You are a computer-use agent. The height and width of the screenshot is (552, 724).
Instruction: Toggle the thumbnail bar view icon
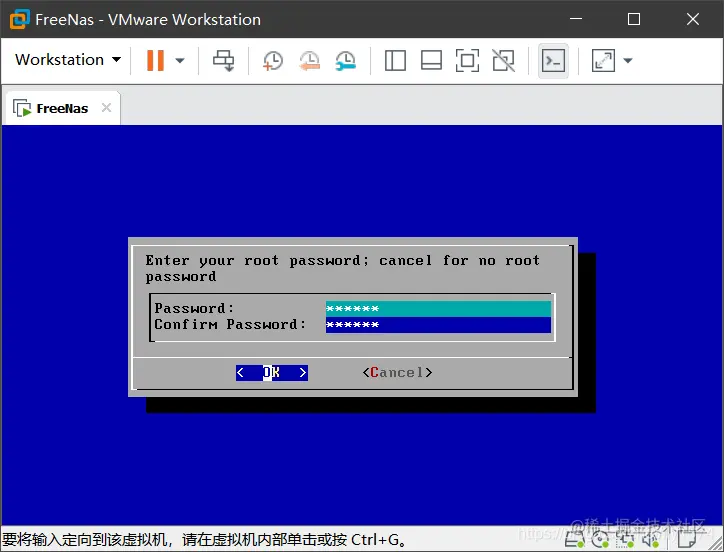(431, 61)
